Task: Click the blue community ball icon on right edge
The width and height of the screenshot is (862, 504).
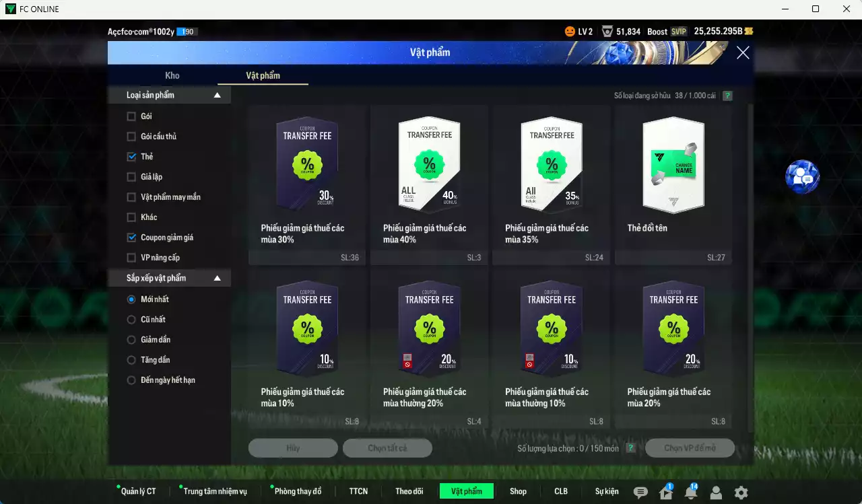Action: (803, 176)
